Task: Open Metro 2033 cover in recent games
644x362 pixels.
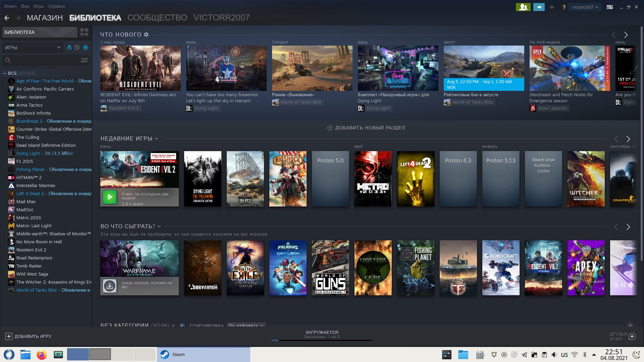Action: 373,179
